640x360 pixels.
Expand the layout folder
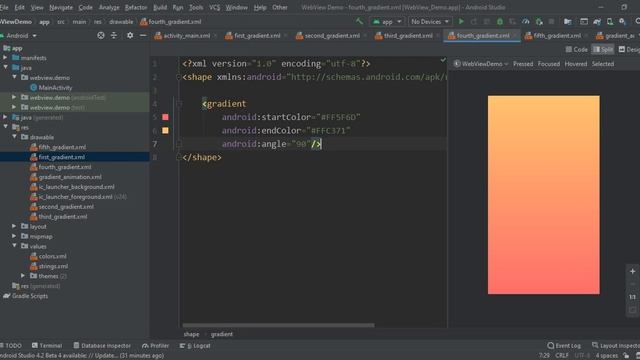coord(14,226)
